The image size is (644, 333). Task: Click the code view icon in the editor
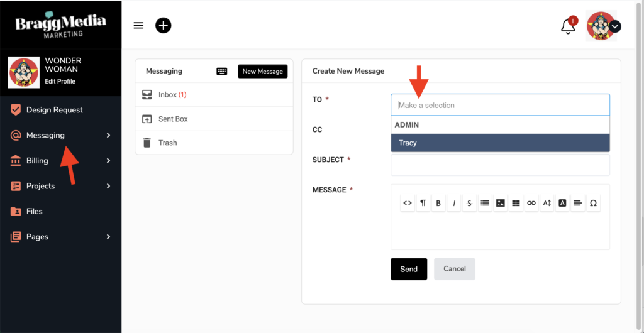pyautogui.click(x=408, y=203)
